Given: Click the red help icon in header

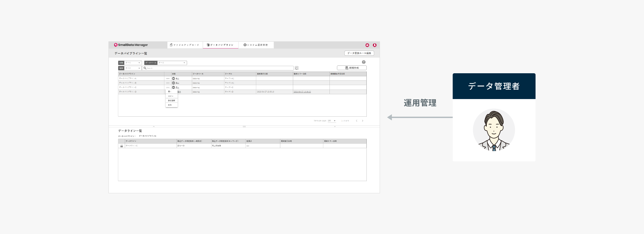Looking at the screenshot, I should [x=367, y=45].
